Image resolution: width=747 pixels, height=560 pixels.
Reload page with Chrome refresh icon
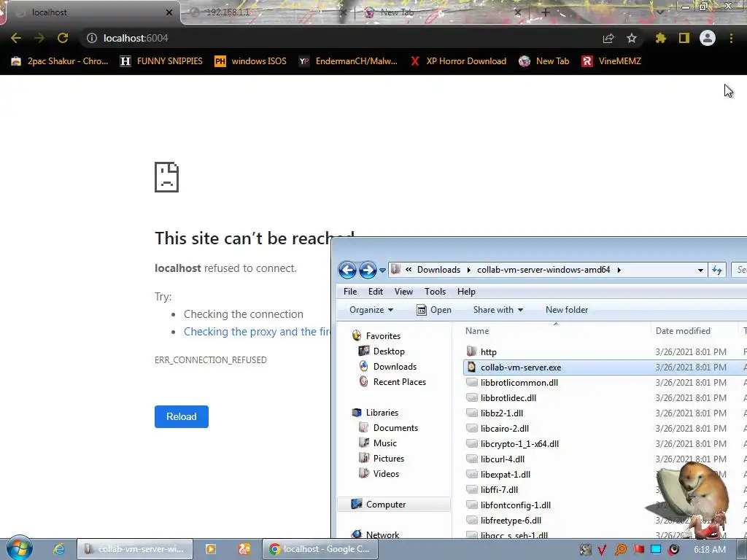[63, 38]
